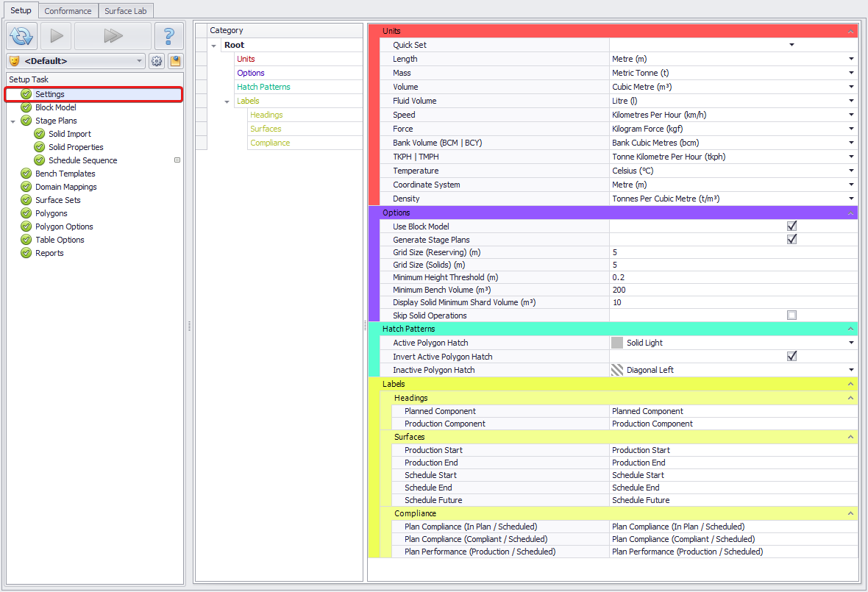The image size is (868, 592).
Task: Click the clipboard icon next to gear
Action: (x=175, y=61)
